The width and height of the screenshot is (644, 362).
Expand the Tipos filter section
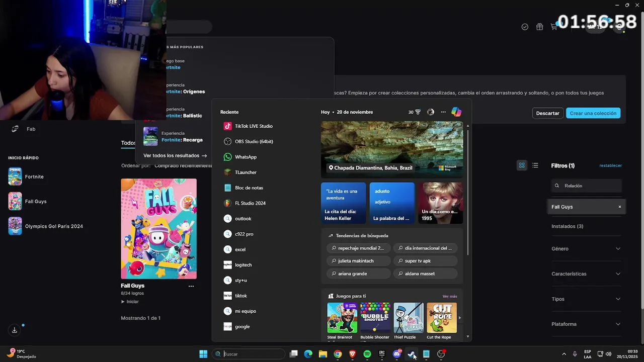pos(586,299)
